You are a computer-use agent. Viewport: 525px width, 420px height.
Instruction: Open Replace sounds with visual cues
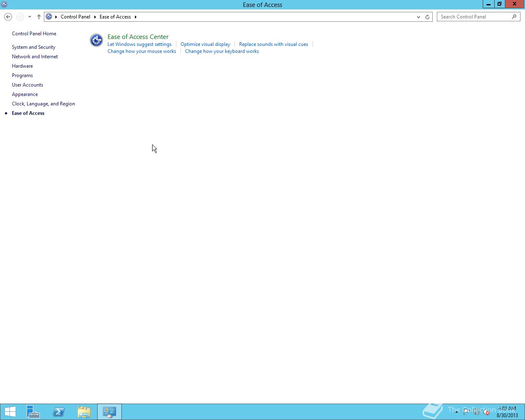point(274,44)
